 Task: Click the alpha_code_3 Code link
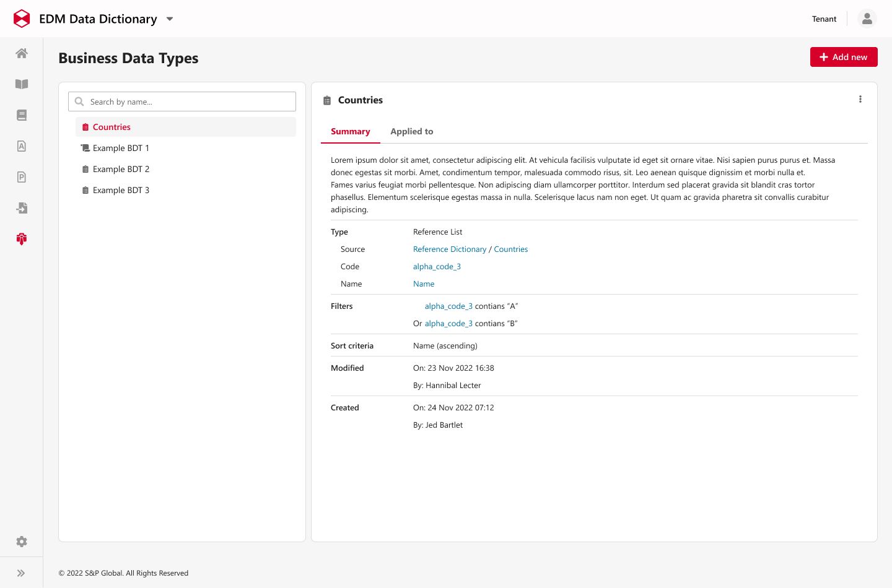click(x=437, y=267)
